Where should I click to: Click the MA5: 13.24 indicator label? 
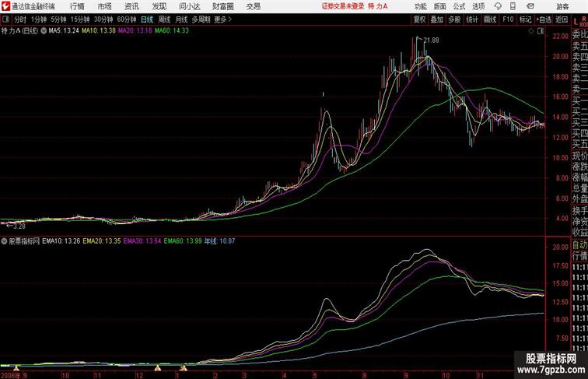point(64,31)
